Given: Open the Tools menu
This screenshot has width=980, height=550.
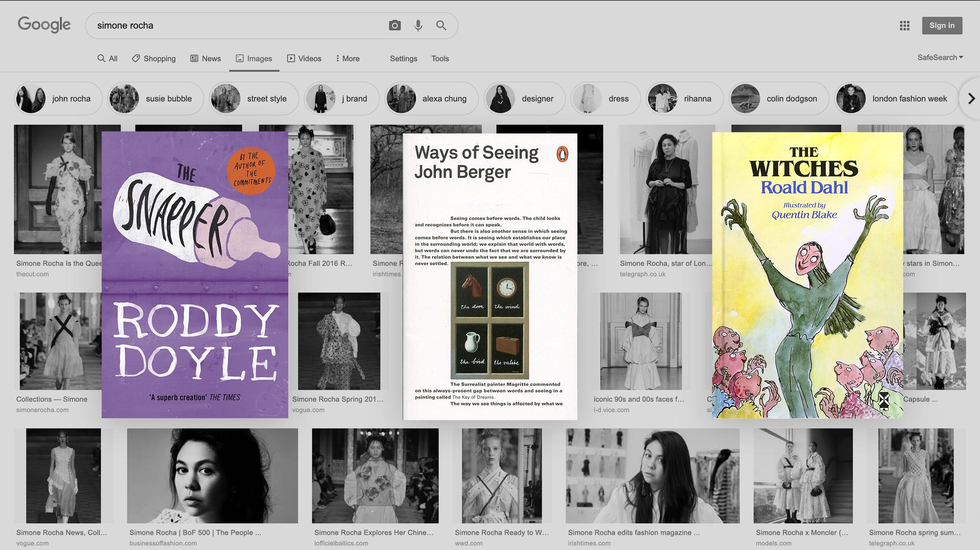Looking at the screenshot, I should 440,58.
